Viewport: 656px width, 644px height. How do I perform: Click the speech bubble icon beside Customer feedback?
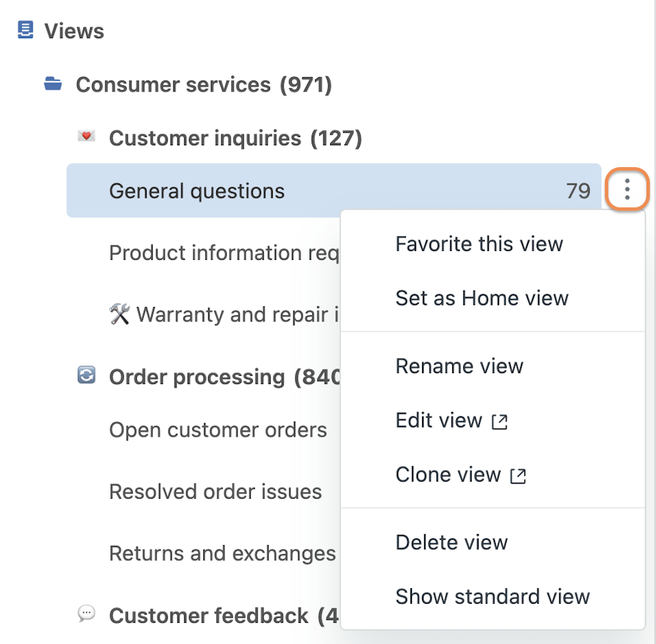87,614
